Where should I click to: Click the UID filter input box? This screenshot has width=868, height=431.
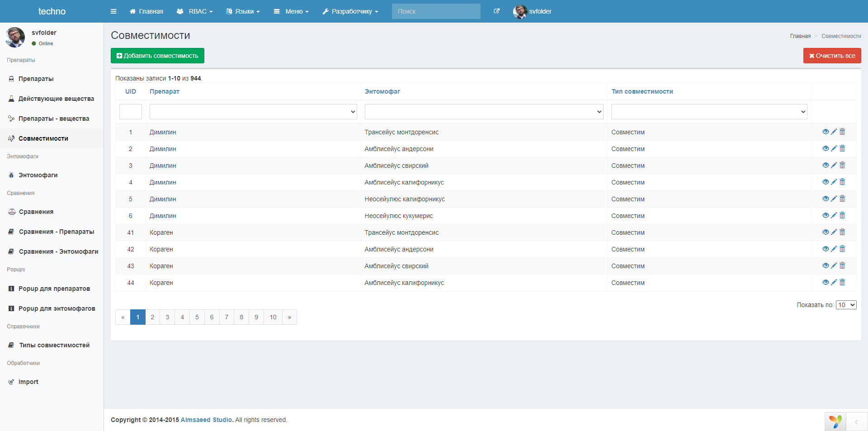131,112
